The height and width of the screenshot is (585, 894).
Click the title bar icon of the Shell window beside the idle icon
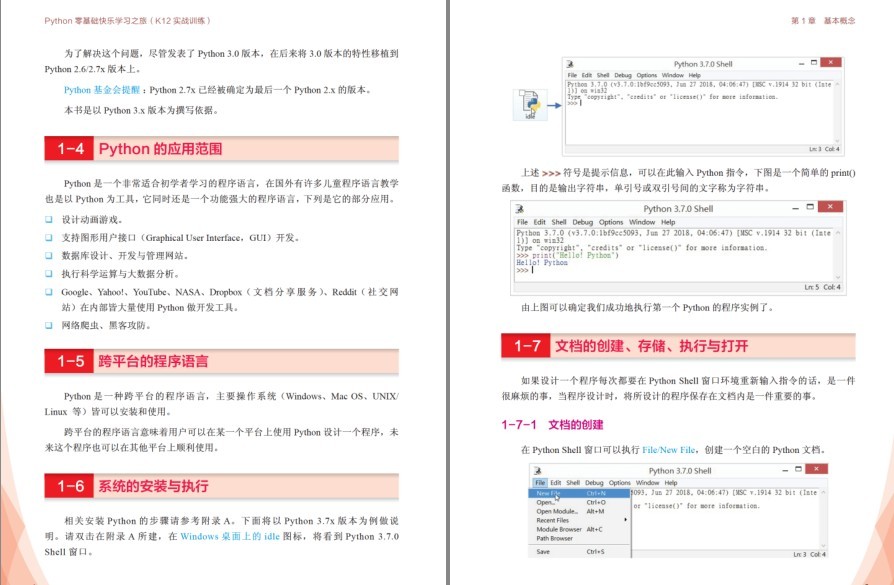coord(570,64)
